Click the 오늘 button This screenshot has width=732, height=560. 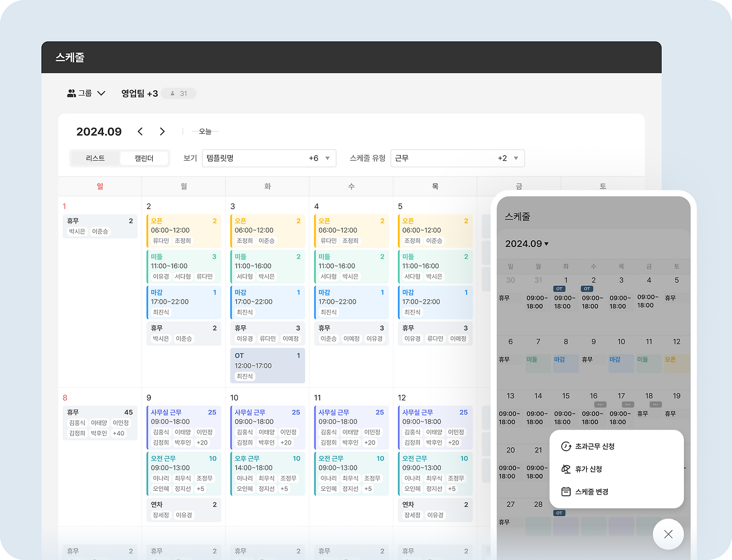point(205,132)
